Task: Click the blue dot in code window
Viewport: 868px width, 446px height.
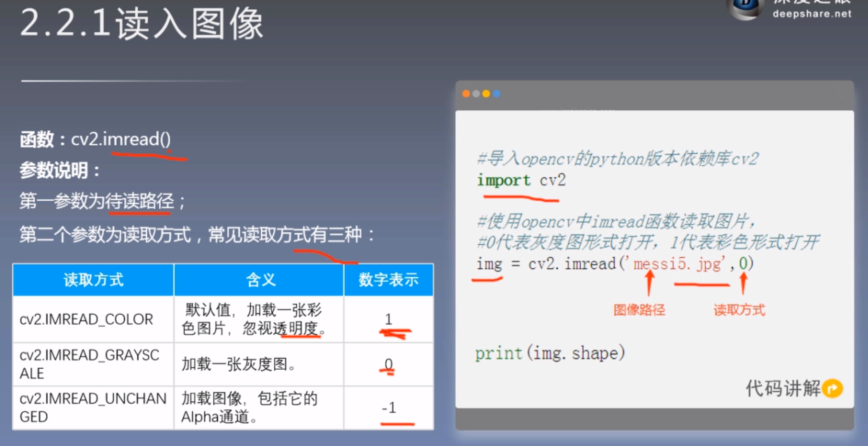Action: click(496, 94)
